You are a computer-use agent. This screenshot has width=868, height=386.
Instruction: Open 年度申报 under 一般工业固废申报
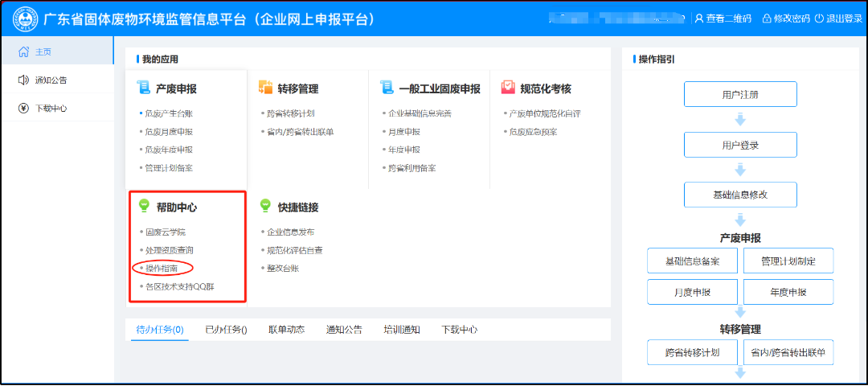pos(404,150)
